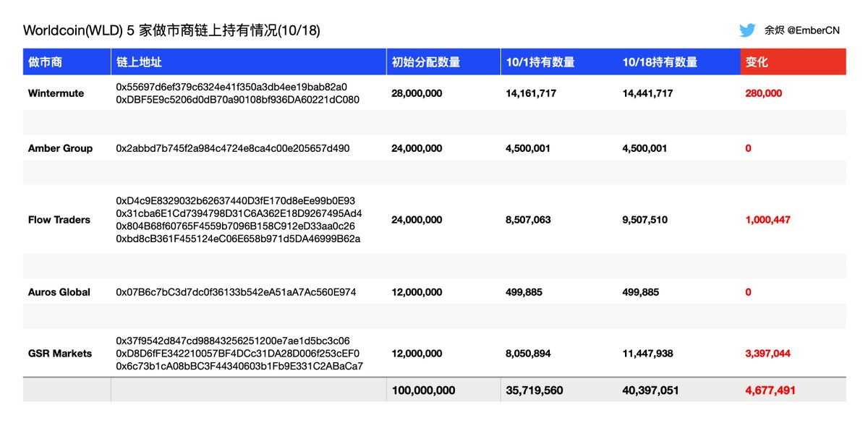Click GSR Markets 10/18 holding 11,447,938
Viewport: 868px width, 423px height.
coord(647,354)
